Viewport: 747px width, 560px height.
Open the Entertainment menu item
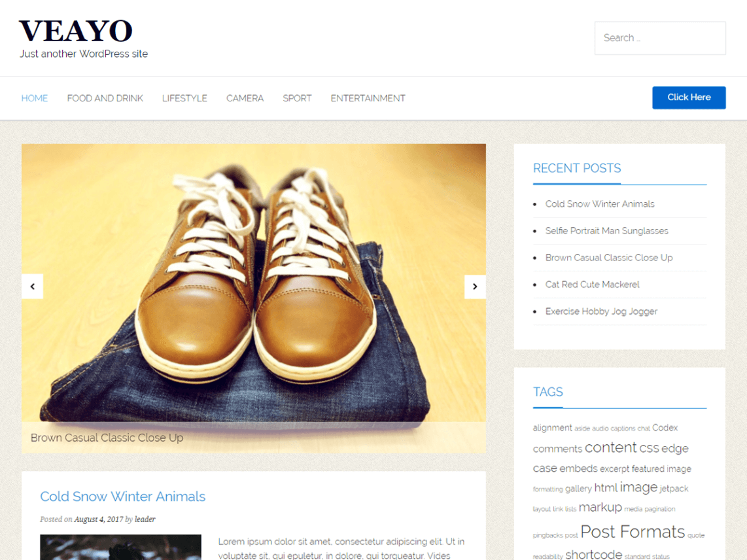(368, 98)
